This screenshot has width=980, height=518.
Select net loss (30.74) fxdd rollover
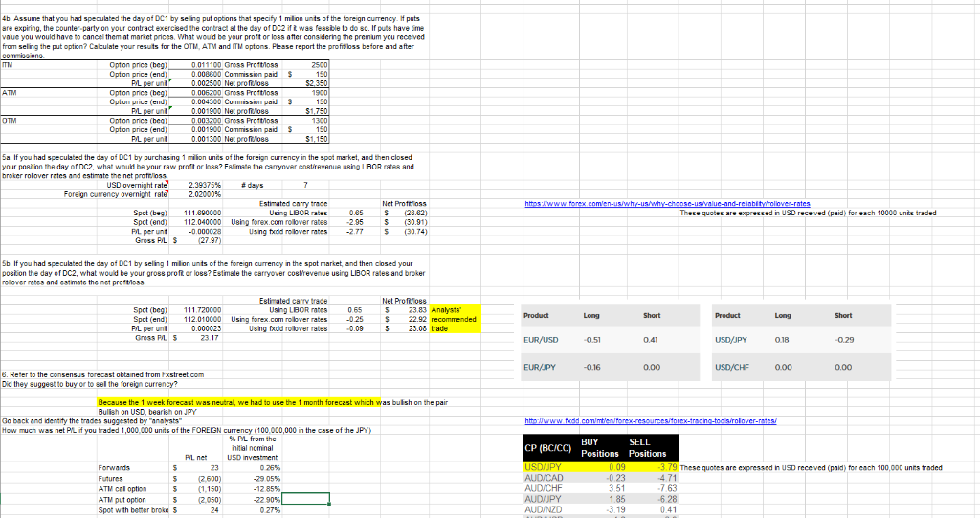[x=406, y=232]
